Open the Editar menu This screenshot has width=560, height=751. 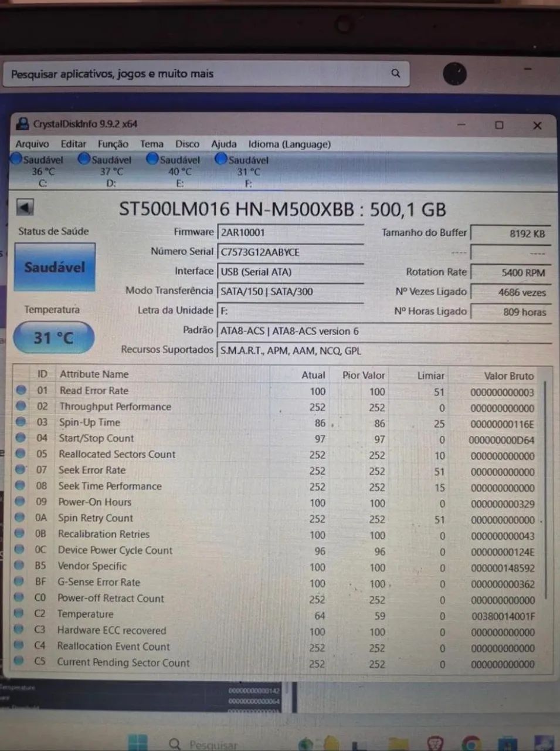pos(73,144)
